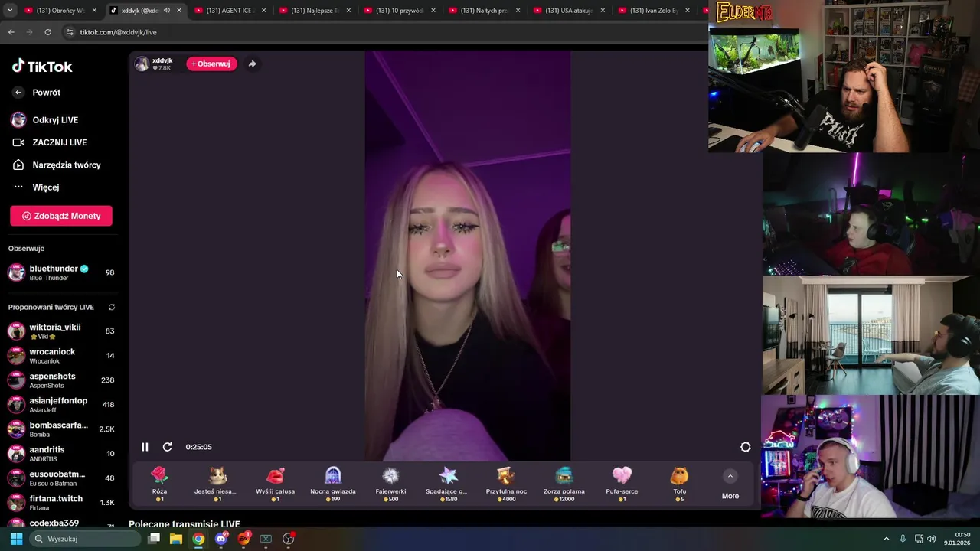Open wrocaniock live stream

[x=61, y=356]
